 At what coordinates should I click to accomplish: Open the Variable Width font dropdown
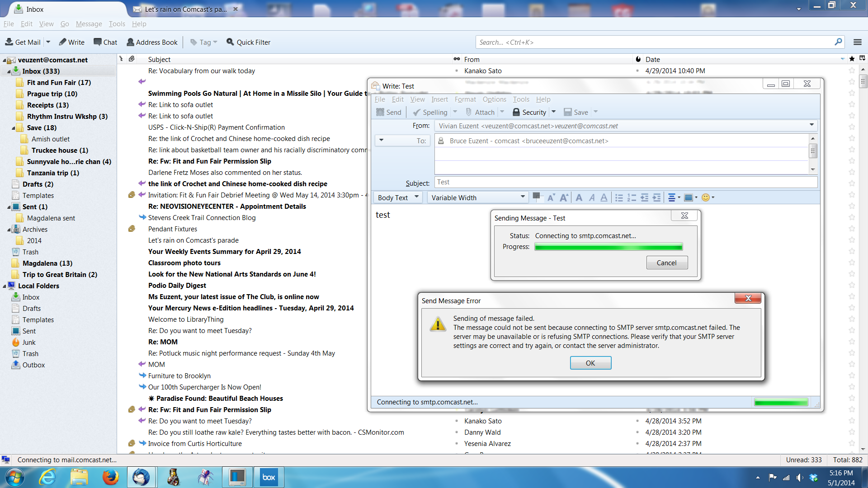coord(477,197)
